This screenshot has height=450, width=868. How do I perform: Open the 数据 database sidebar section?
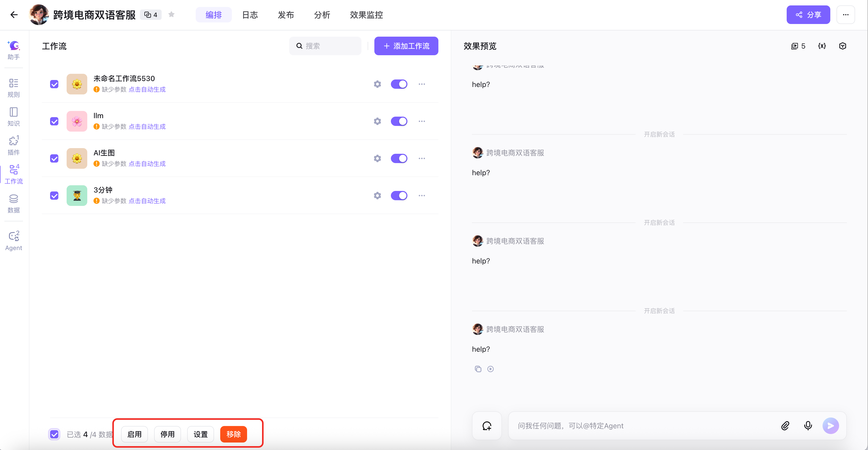[x=13, y=203]
